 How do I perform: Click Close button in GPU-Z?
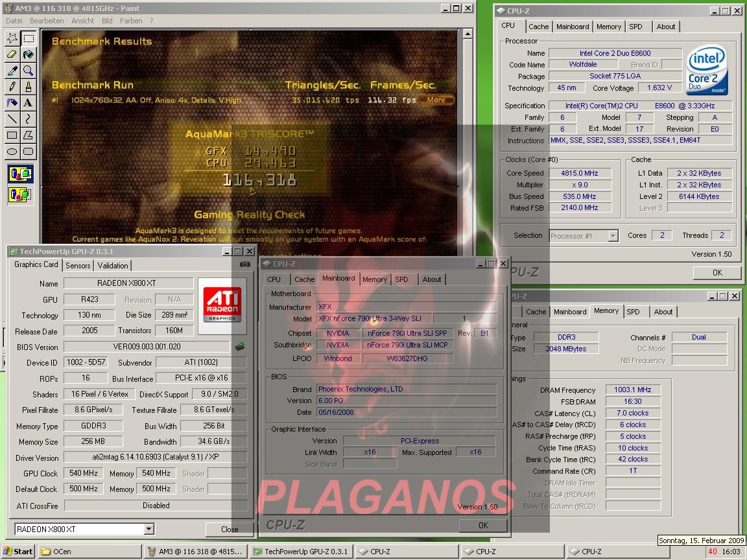pyautogui.click(x=229, y=529)
